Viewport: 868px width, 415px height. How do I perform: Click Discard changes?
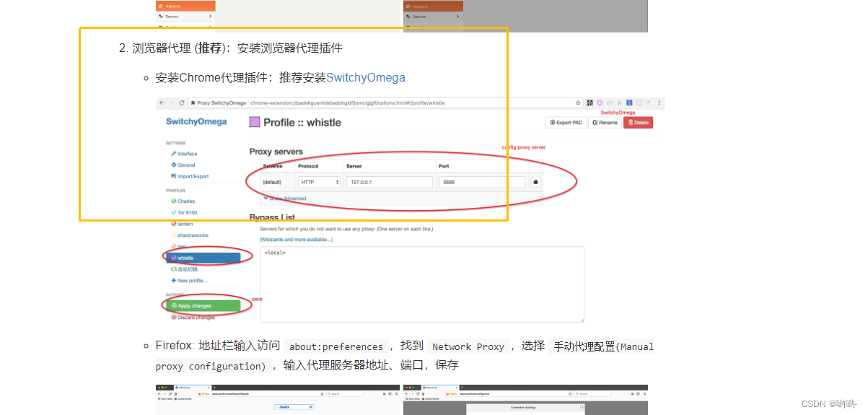point(193,318)
